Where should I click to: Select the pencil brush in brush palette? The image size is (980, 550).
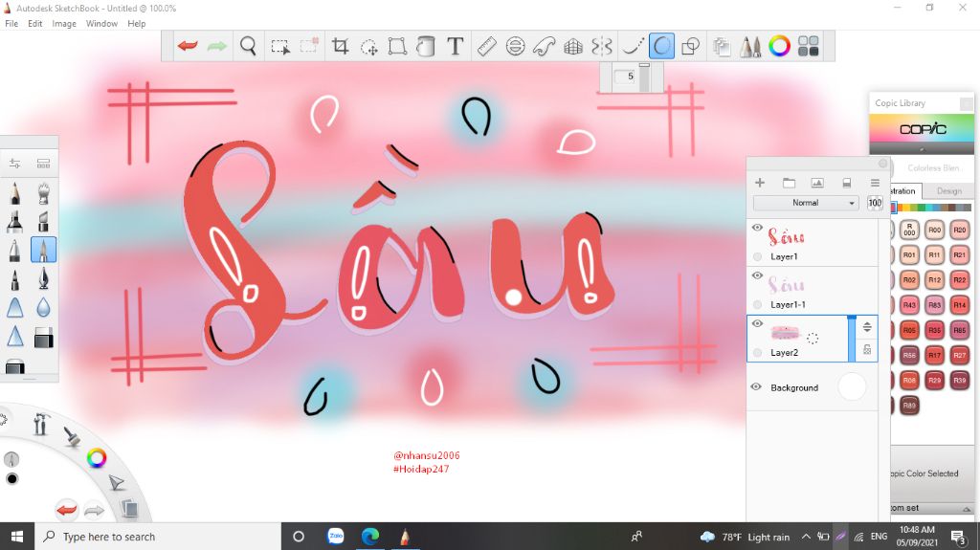click(15, 193)
